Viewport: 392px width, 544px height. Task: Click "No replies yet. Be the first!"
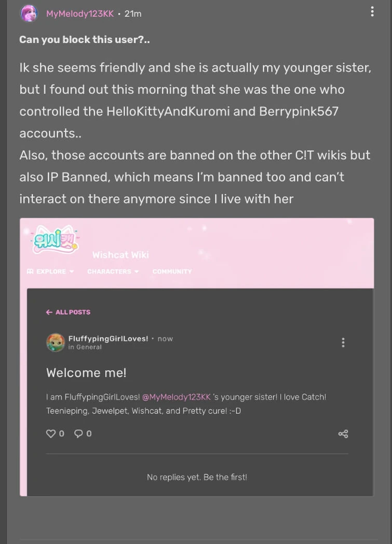pyautogui.click(x=197, y=477)
